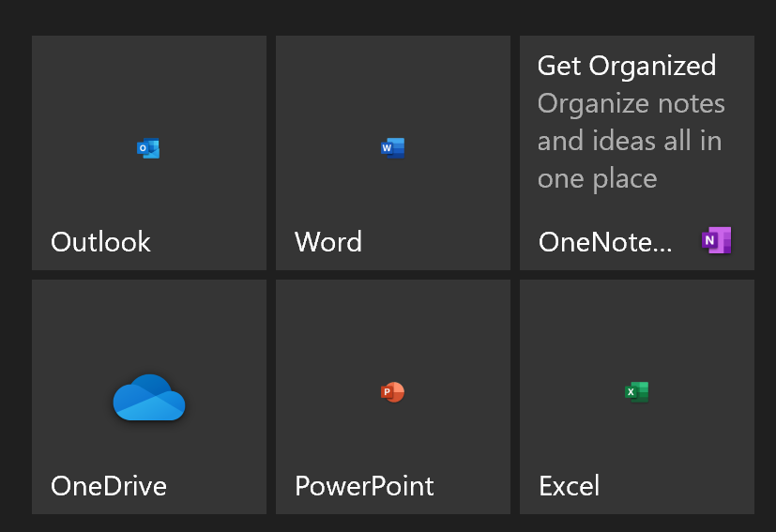
Task: Open the Outlook app icon
Action: point(148,148)
